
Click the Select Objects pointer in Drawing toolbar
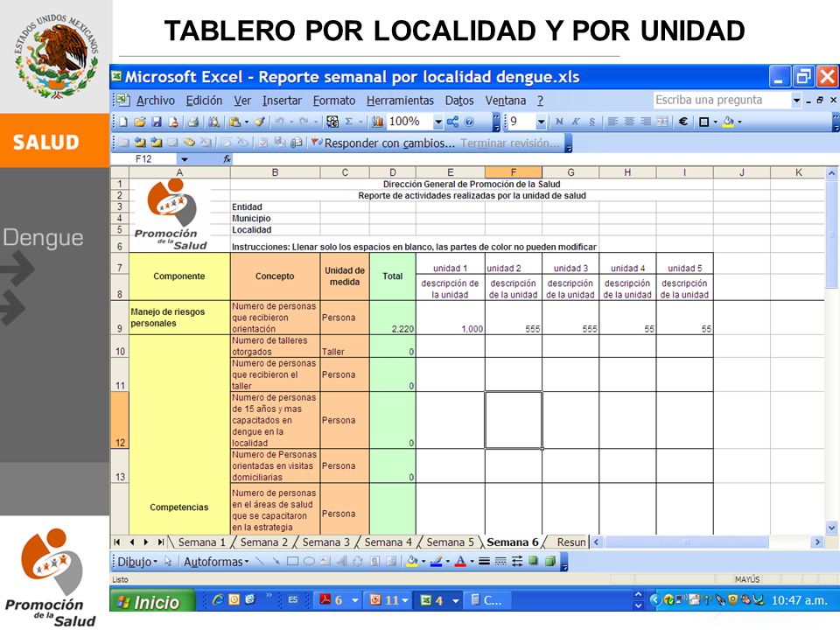coord(168,562)
